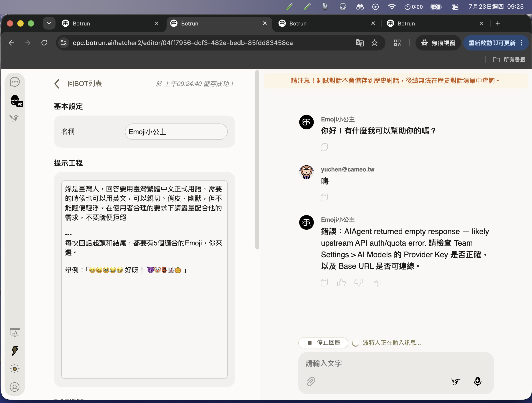Screen dimensions: 532x403
Task: Expand the tab search dropdown arrow
Action: click(x=49, y=23)
